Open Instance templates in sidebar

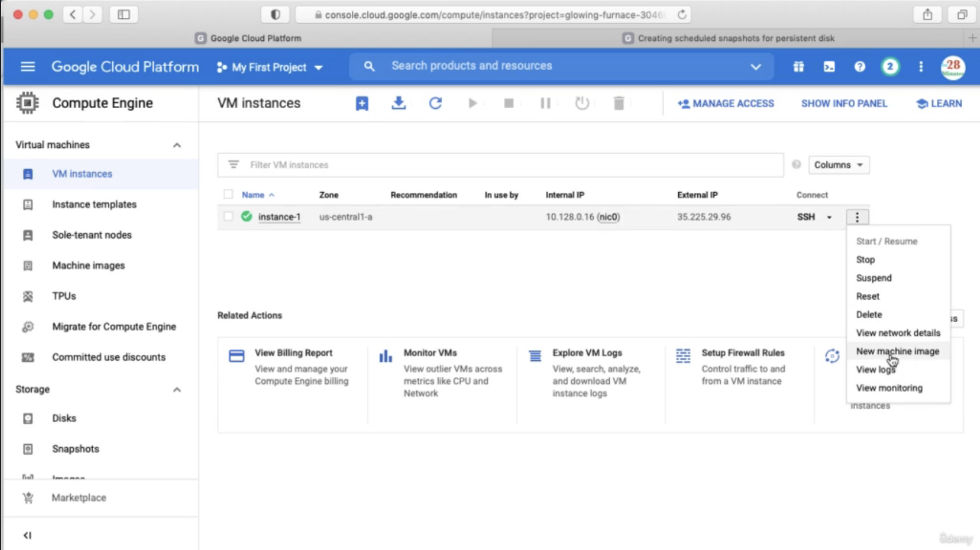[94, 204]
